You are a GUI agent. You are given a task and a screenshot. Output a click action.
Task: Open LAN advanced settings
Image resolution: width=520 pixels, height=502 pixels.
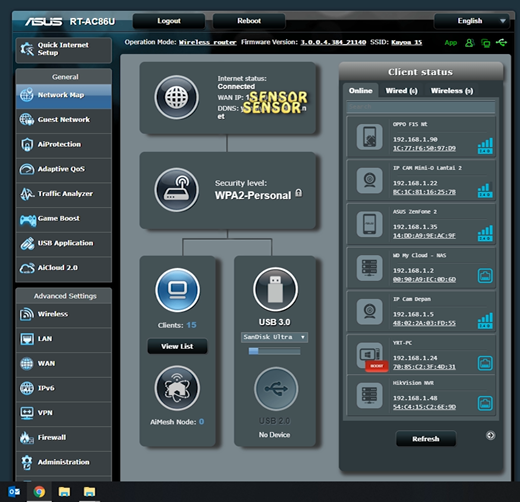(x=63, y=339)
